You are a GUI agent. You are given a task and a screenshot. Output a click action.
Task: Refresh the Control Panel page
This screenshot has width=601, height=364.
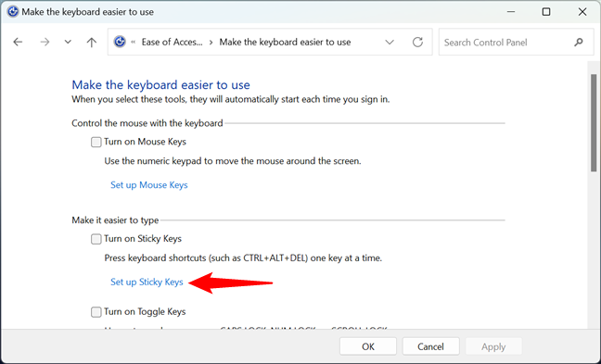point(417,42)
